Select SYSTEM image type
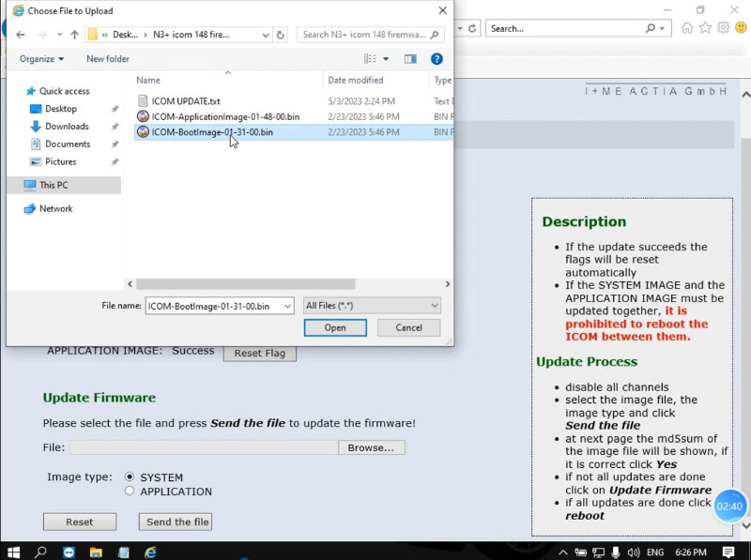This screenshot has height=560, width=751. point(130,477)
